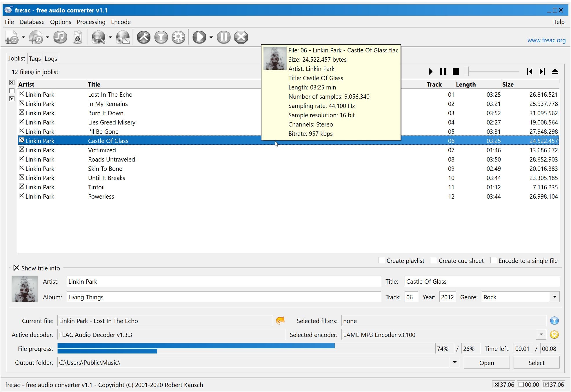The image size is (571, 392).
Task: Click the Skip to next track icon
Action: [542, 72]
